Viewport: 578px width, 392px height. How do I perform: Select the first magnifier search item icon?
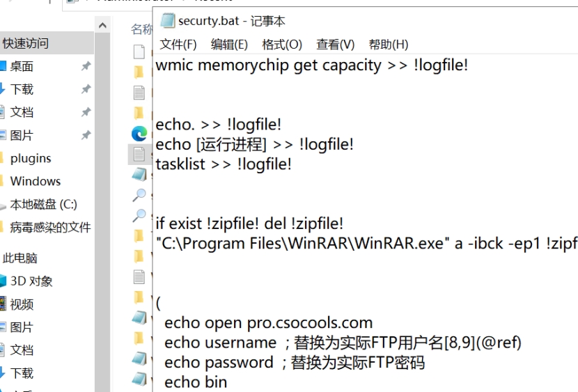139,195
